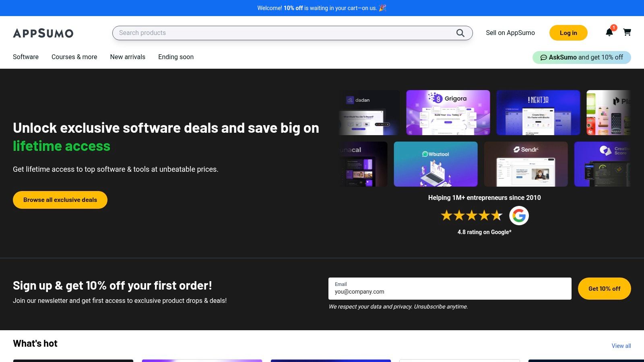The width and height of the screenshot is (644, 362).
Task: Go to Ending soon
Action: point(176,57)
